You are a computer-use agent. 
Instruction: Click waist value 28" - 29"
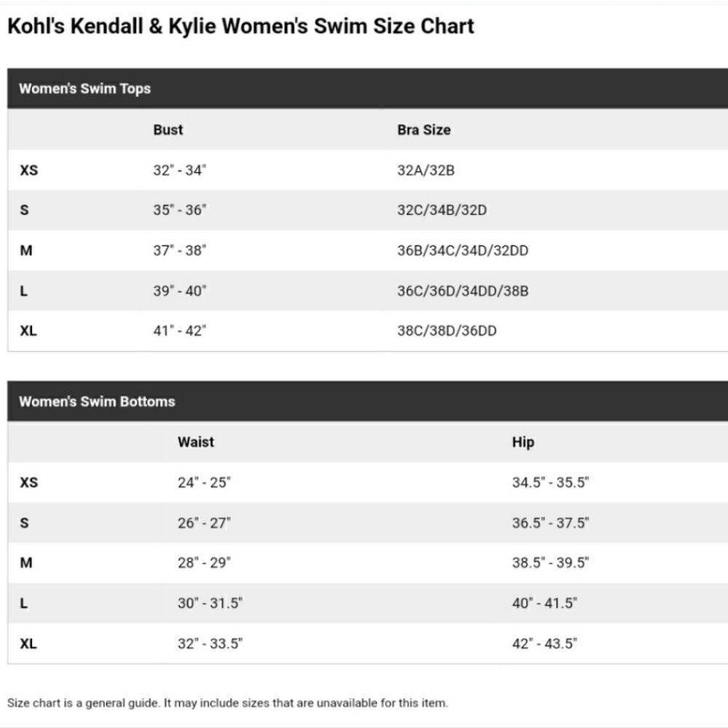click(x=205, y=563)
